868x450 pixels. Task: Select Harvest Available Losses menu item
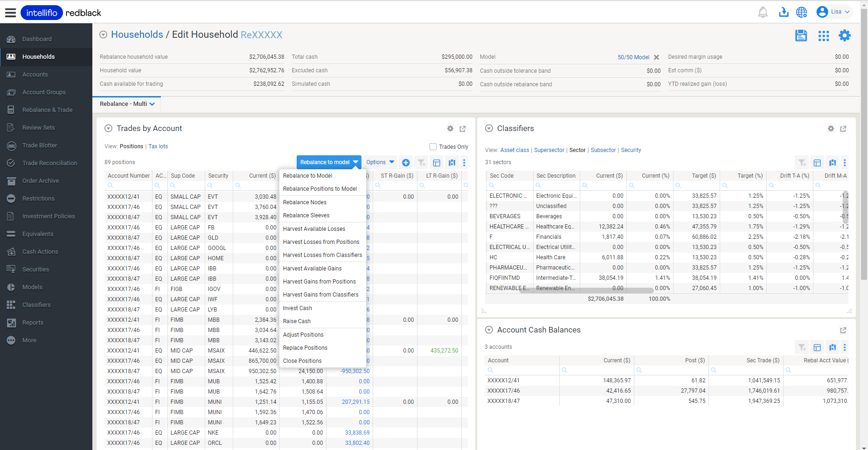(314, 229)
